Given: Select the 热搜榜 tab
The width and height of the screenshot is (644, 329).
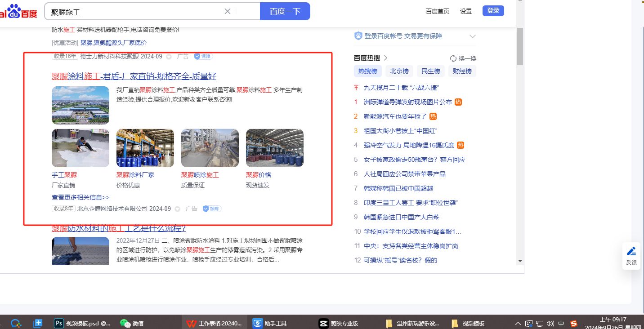Looking at the screenshot, I should 368,71.
